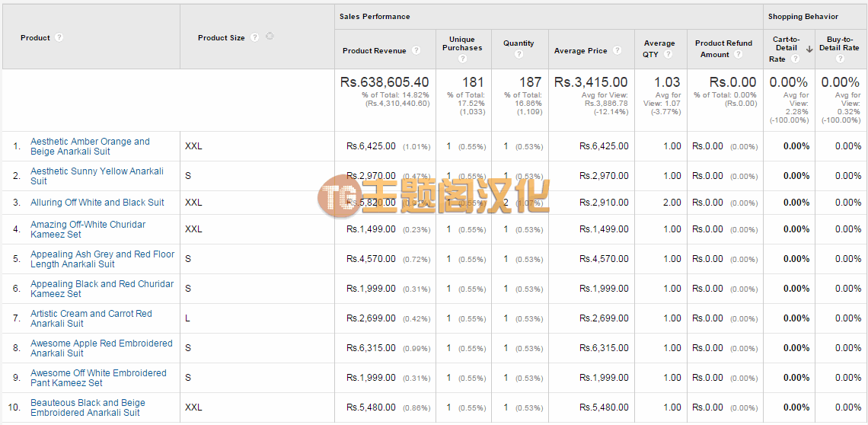Open help icon next to Product Refund Amount
The height and width of the screenshot is (425, 868).
pos(738,54)
